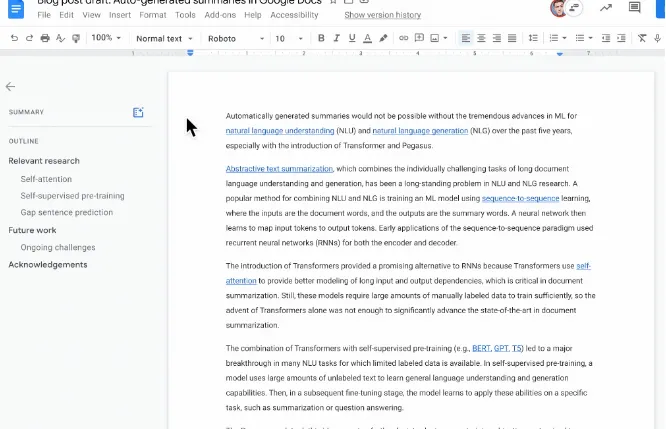The width and height of the screenshot is (666, 429).
Task: Click the Add comment icon in toolbar
Action: [x=419, y=38]
